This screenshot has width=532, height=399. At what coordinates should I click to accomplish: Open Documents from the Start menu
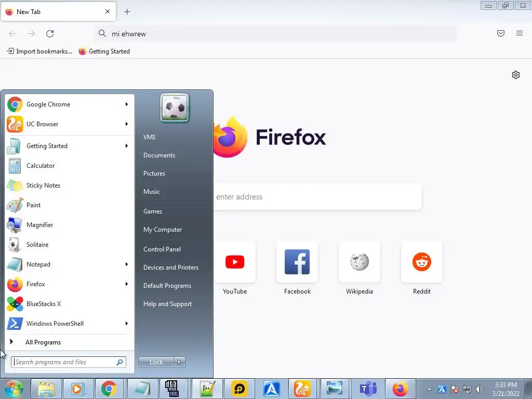coord(159,155)
